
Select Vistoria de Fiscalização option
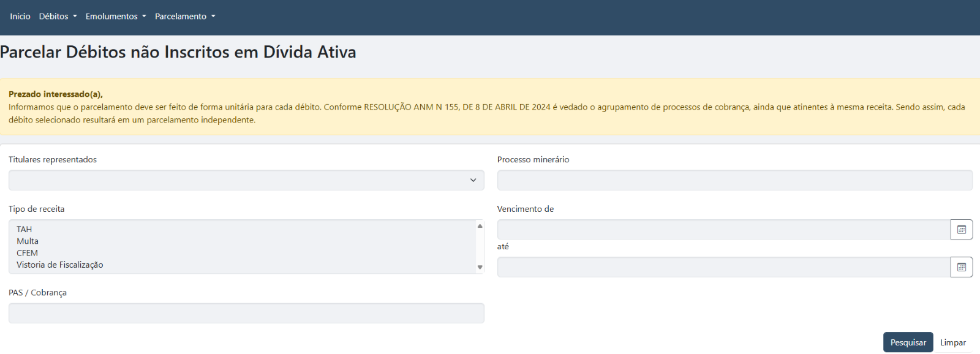tap(60, 265)
